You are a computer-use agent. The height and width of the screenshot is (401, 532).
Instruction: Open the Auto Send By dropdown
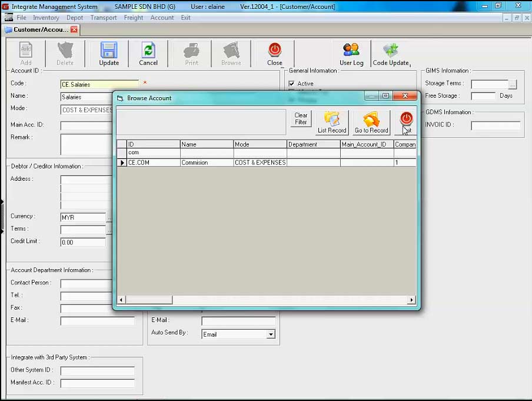(x=270, y=334)
